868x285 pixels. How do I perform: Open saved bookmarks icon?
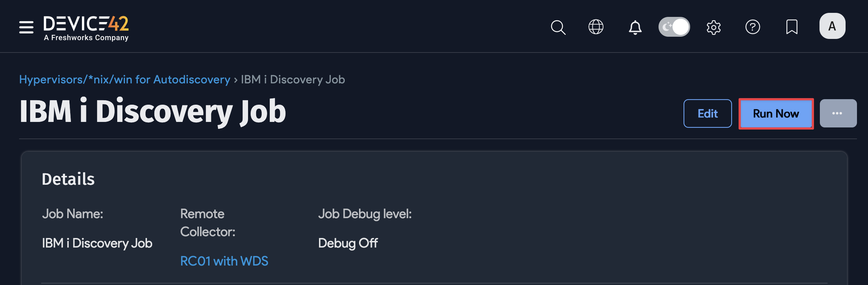pos(792,27)
